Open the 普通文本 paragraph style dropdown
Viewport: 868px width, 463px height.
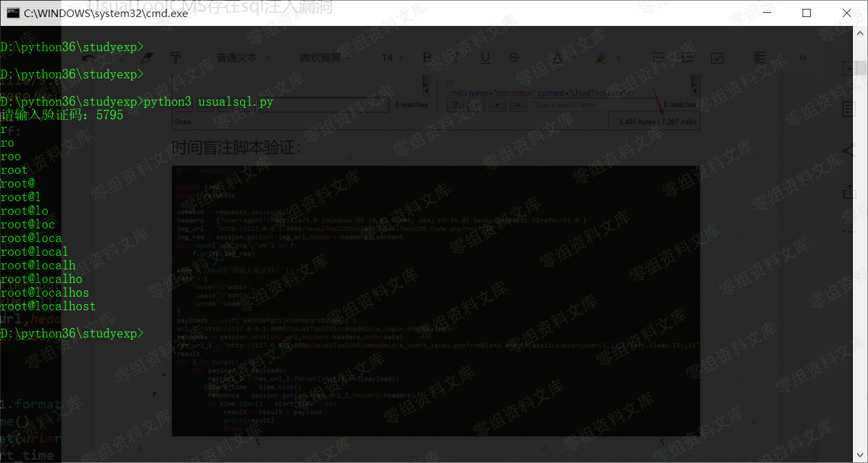(243, 58)
